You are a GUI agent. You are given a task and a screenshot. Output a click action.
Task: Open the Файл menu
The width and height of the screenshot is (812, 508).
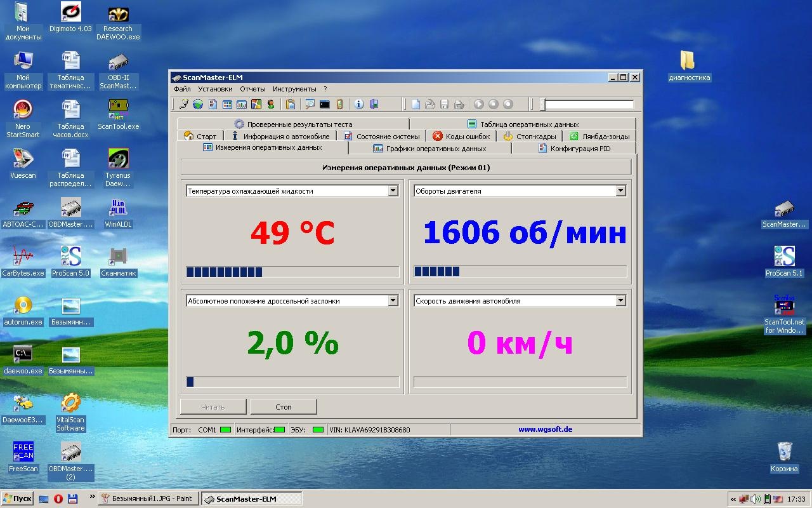click(x=182, y=89)
